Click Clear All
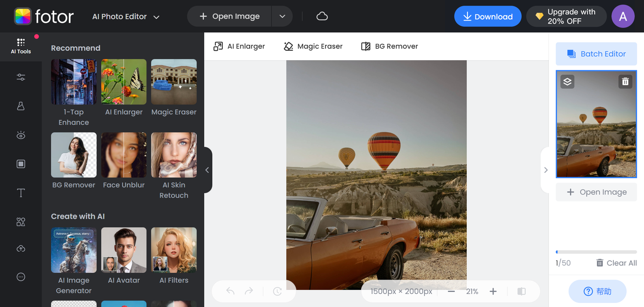Image resolution: width=644 pixels, height=307 pixels. pos(616,263)
